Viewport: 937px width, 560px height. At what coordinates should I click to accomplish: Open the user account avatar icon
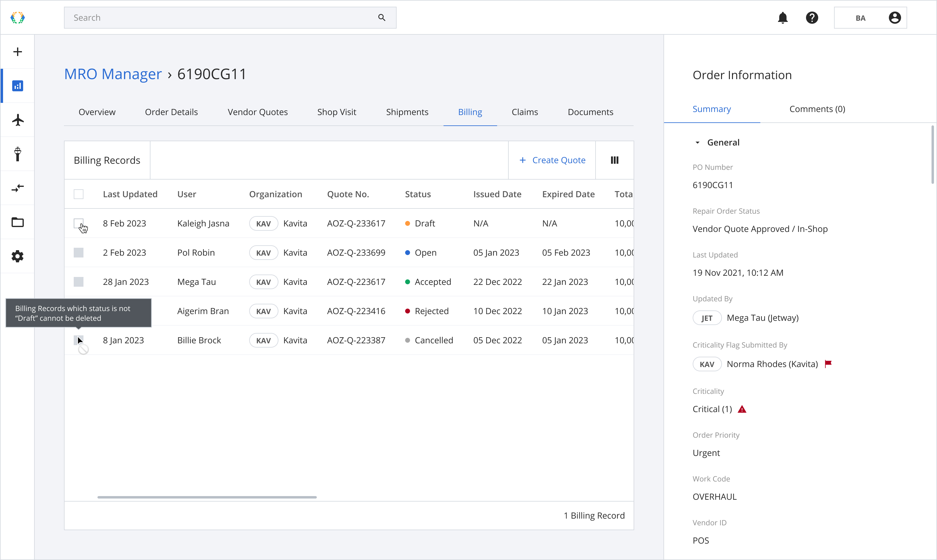pos(894,18)
